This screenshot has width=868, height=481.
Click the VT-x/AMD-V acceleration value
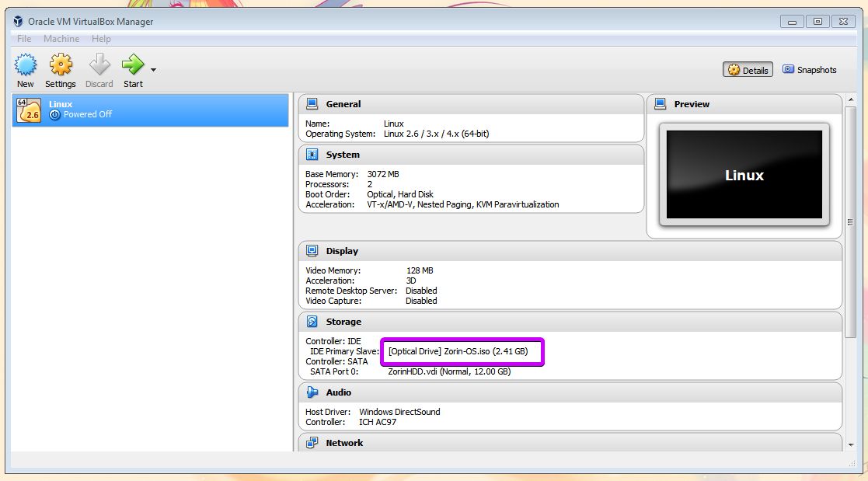[x=463, y=204]
